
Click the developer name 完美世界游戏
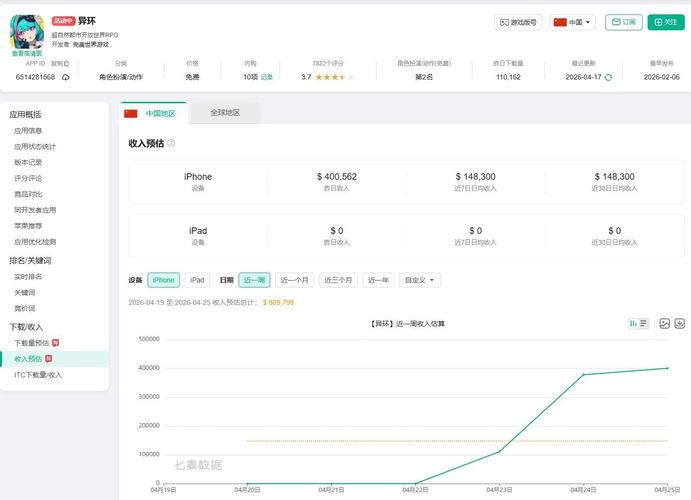[x=91, y=44]
